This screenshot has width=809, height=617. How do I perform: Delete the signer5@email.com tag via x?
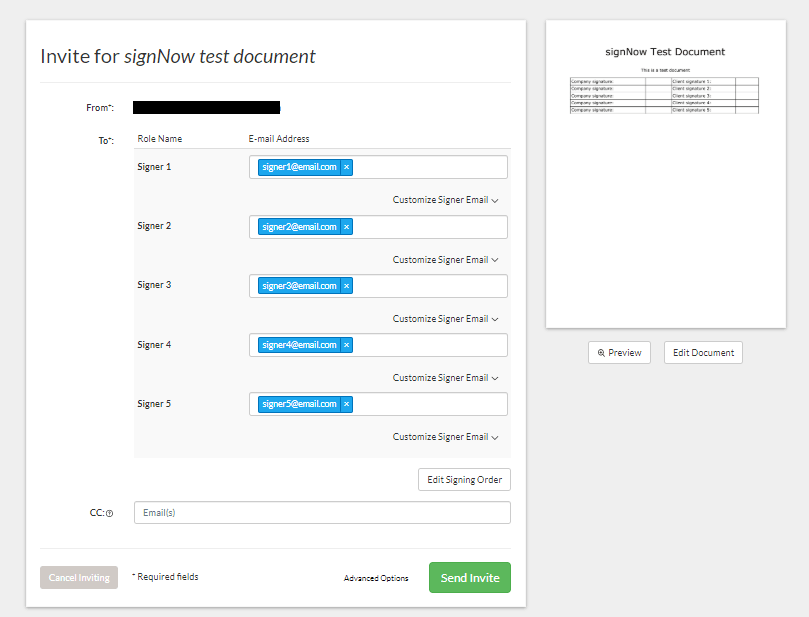(347, 404)
